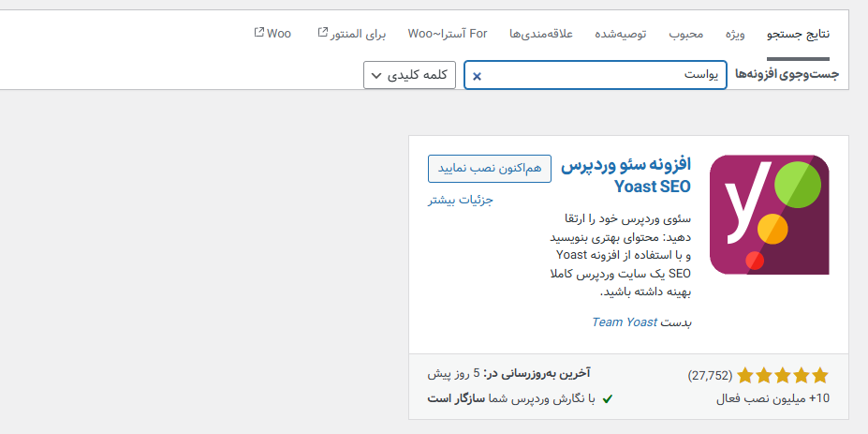The image size is (868, 434).
Task: Open the Yoast SEO plugin logo thumbnail
Action: 770,215
